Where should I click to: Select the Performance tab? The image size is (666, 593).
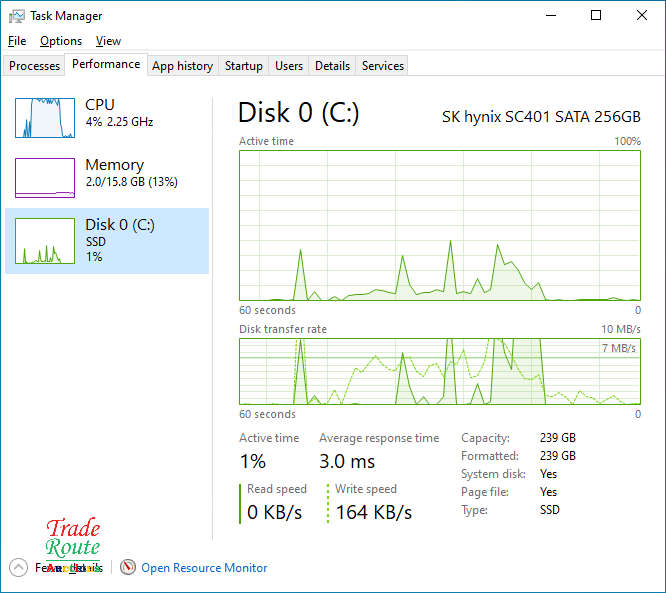click(106, 64)
